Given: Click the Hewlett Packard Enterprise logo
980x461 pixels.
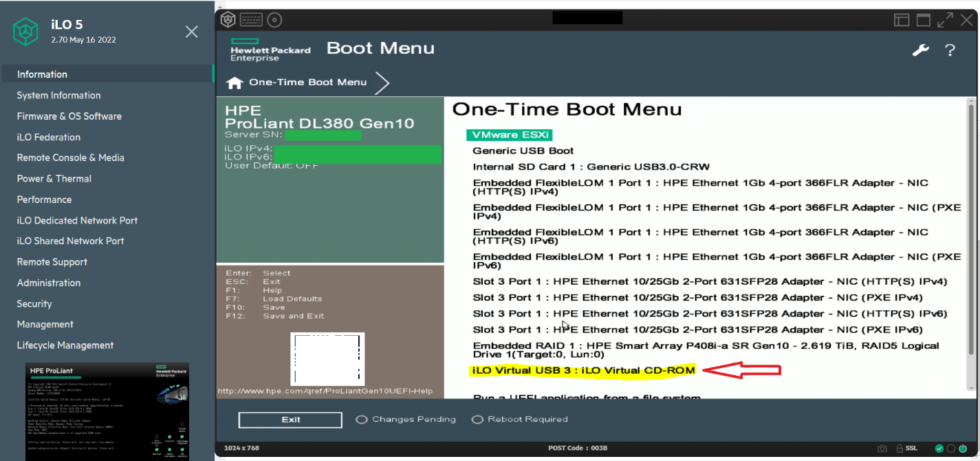Looking at the screenshot, I should [x=270, y=50].
